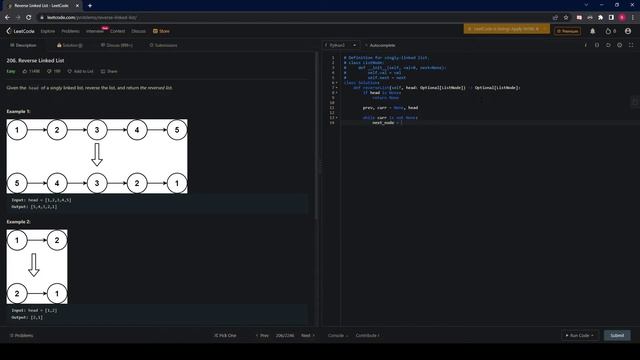Close the Reverse Linked List tab
This screenshot has height=360, width=640.
(77, 6)
